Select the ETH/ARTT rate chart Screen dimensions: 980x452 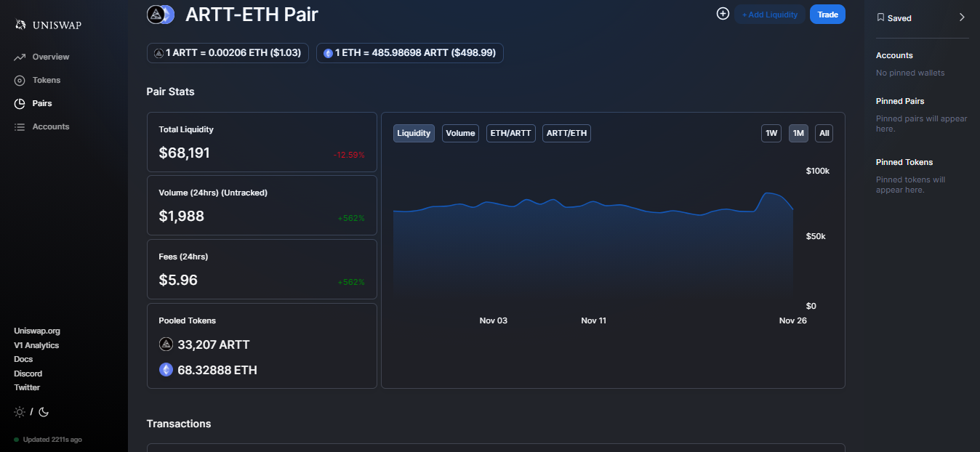click(x=510, y=133)
